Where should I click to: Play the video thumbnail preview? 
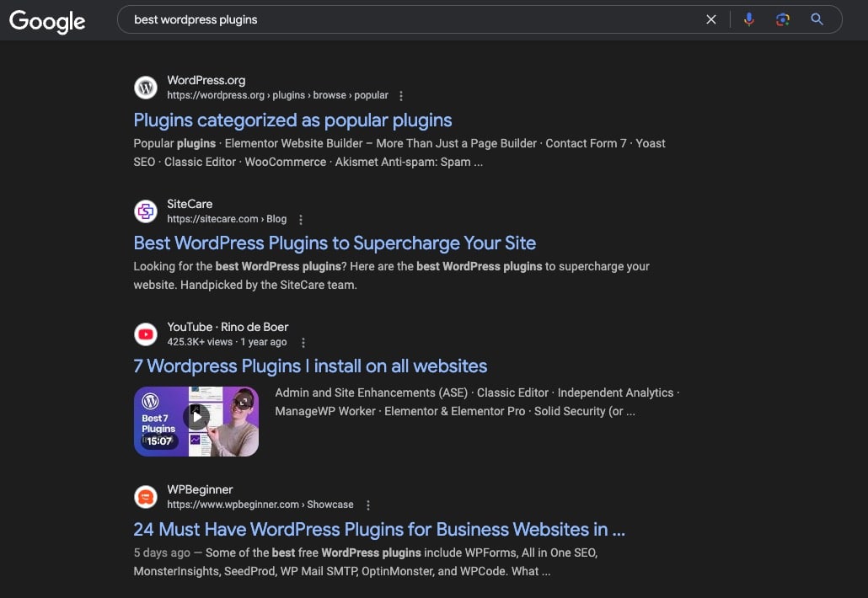coord(196,416)
